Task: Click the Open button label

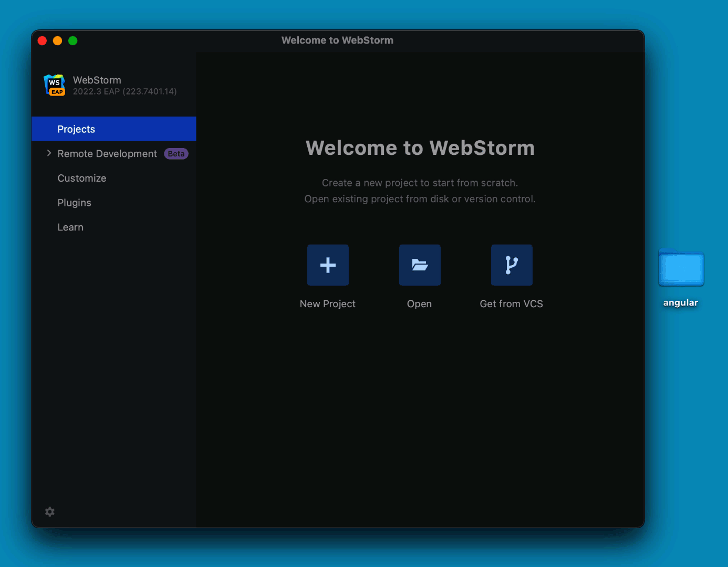Action: click(419, 303)
